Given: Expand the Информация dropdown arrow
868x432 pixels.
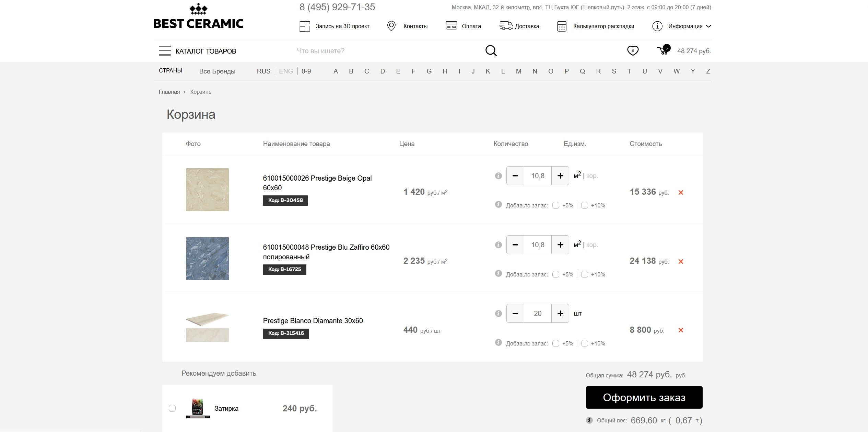Looking at the screenshot, I should (x=708, y=26).
